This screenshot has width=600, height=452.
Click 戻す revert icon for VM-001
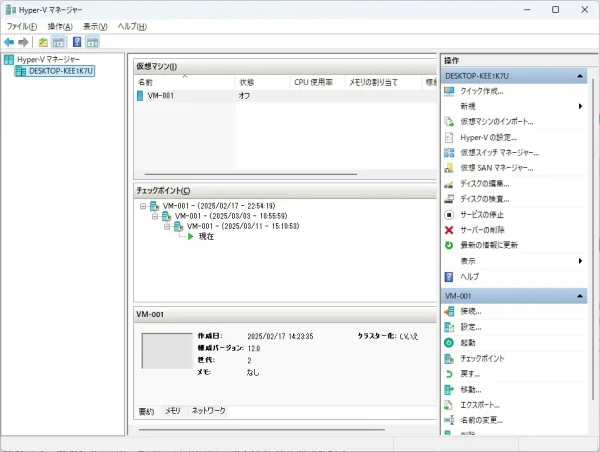(449, 374)
